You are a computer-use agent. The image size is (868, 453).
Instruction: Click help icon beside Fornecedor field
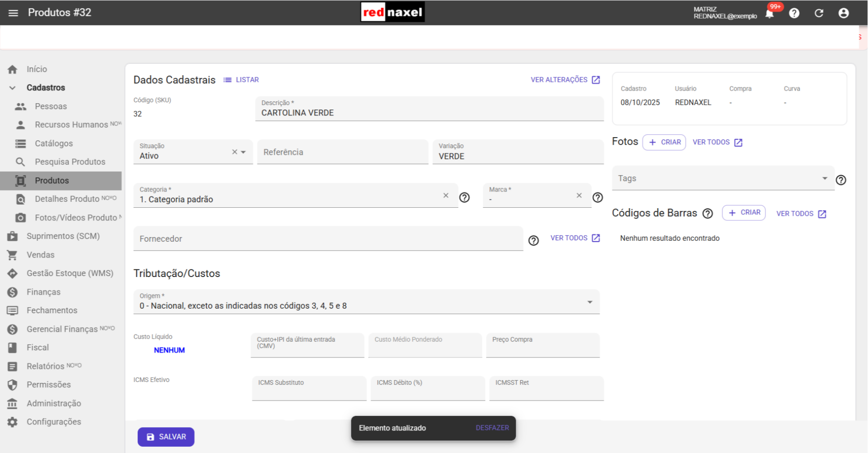[x=533, y=240]
